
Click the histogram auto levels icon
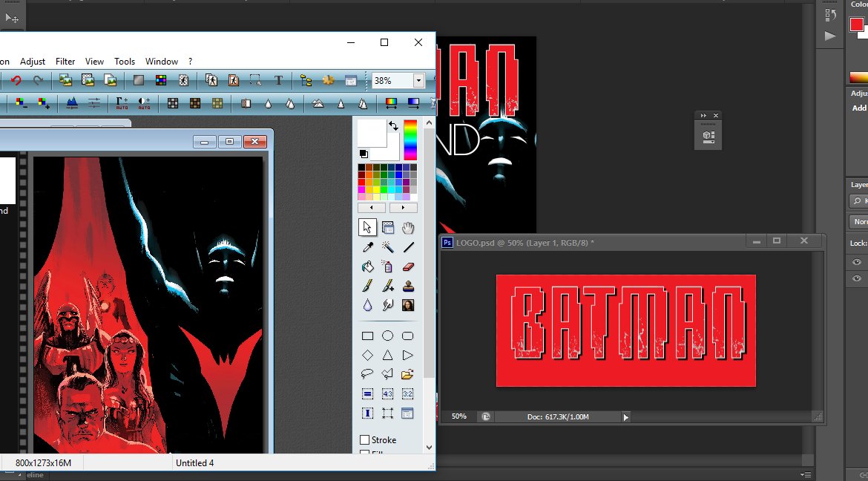tap(72, 103)
